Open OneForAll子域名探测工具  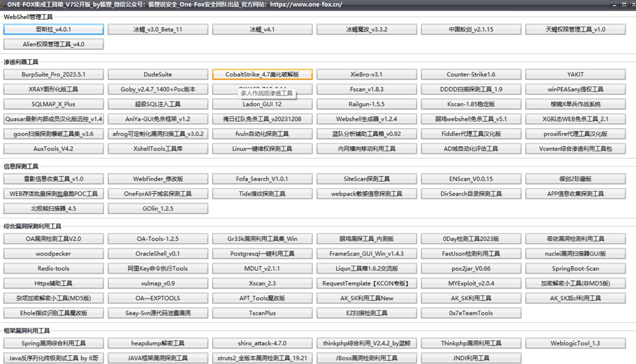[x=158, y=194]
